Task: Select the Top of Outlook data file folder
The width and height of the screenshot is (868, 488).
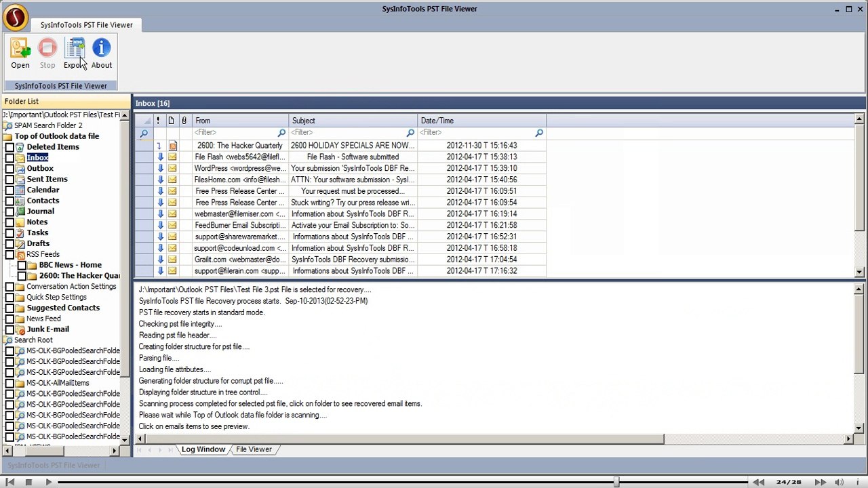Action: coord(57,136)
